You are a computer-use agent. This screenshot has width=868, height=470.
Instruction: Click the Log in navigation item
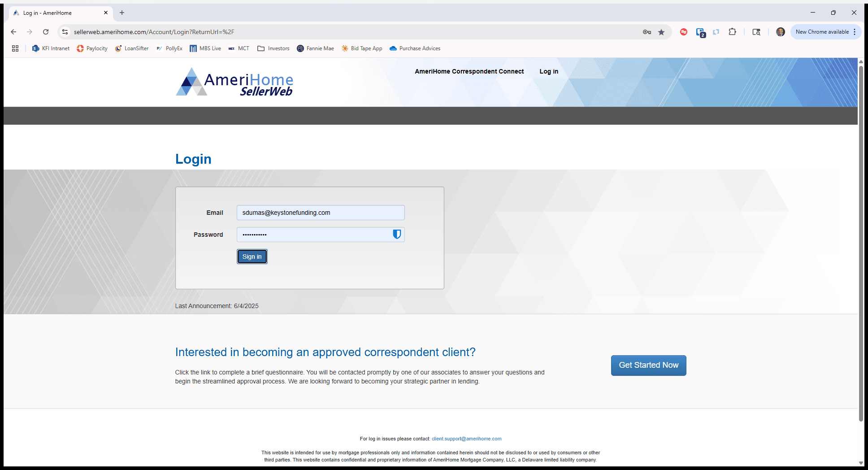tap(549, 71)
